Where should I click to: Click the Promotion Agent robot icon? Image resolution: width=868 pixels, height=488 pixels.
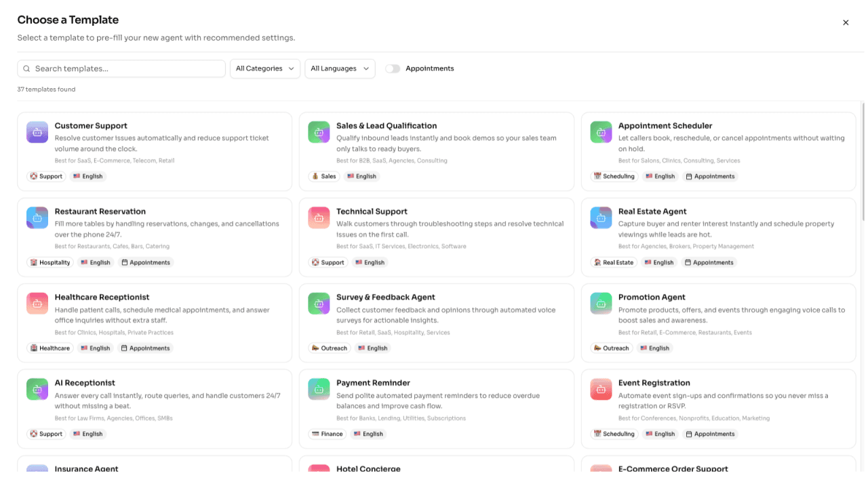pyautogui.click(x=601, y=304)
